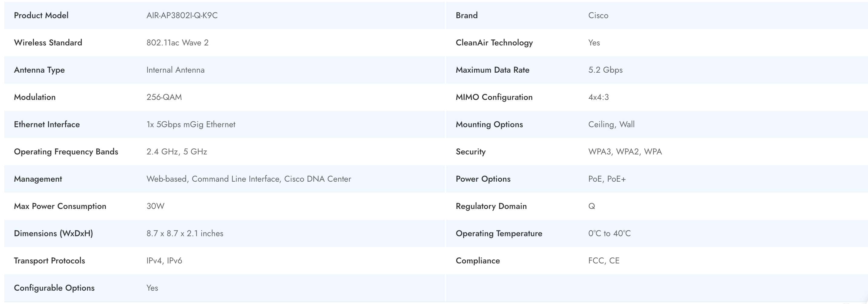Click the 30W max power consumption value
Screen dimensions: 868x304
[155, 206]
